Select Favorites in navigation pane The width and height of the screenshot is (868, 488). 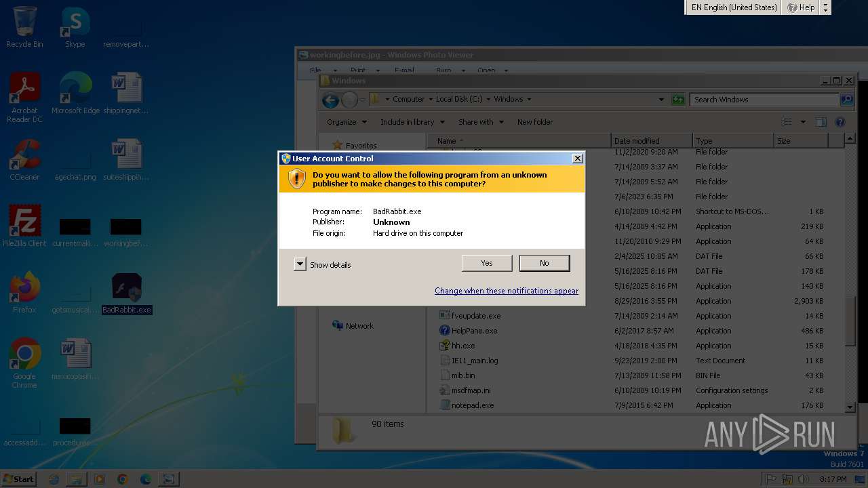tap(354, 146)
